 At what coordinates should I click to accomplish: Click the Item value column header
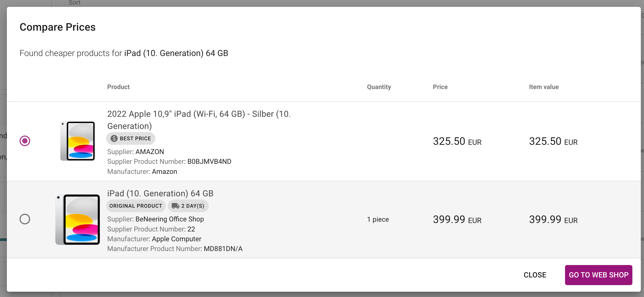point(544,87)
